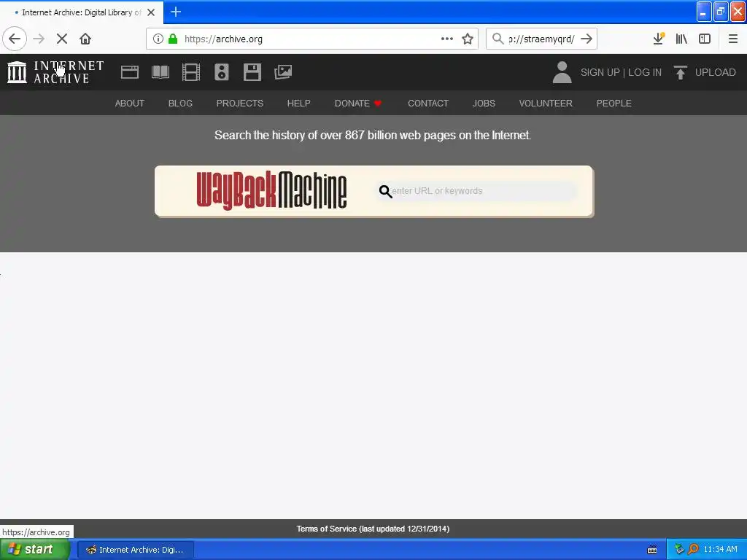Open the Software floppy disk icon
The height and width of the screenshot is (560, 747).
tap(252, 72)
